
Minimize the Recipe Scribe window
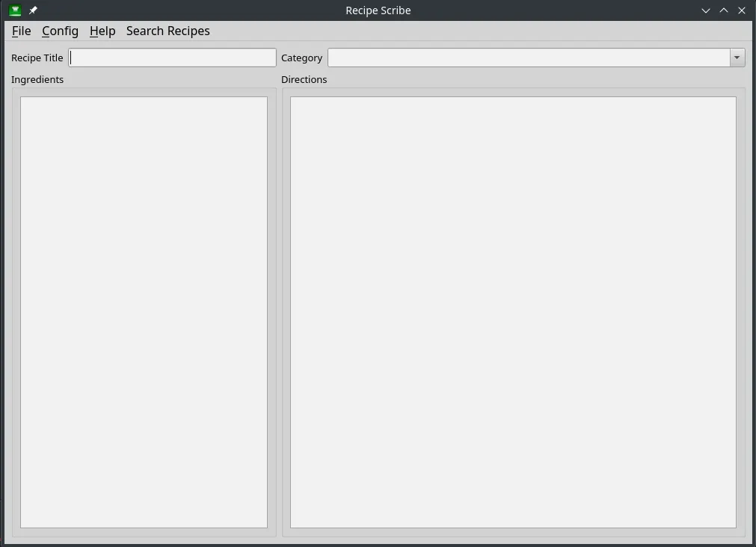(706, 10)
